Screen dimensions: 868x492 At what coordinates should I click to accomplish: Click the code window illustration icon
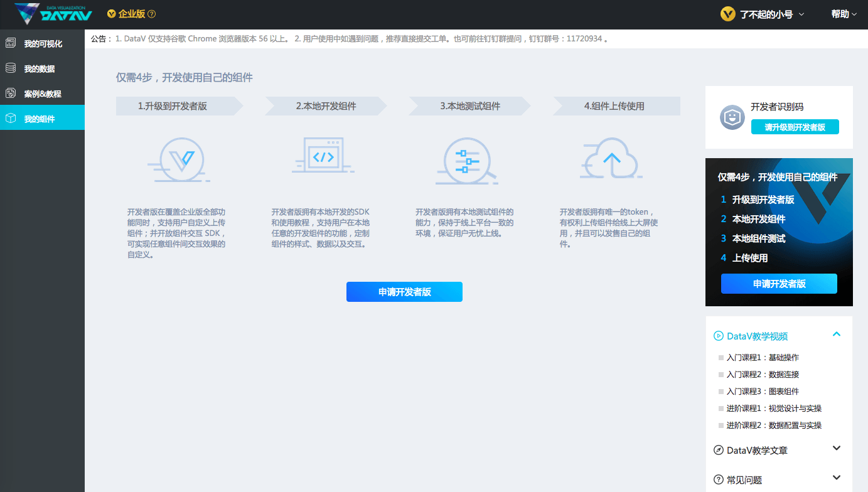(x=323, y=155)
